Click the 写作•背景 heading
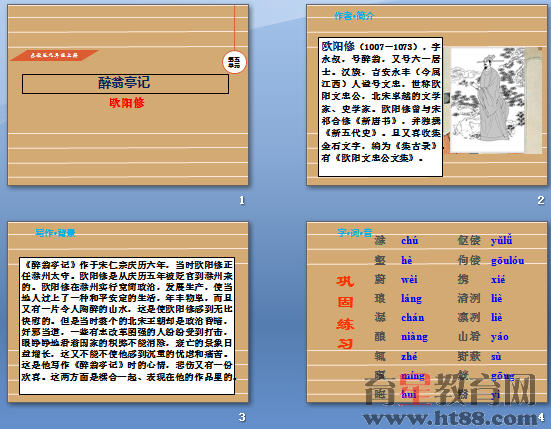Image resolution: width=551 pixels, height=429 pixels. [x=55, y=233]
